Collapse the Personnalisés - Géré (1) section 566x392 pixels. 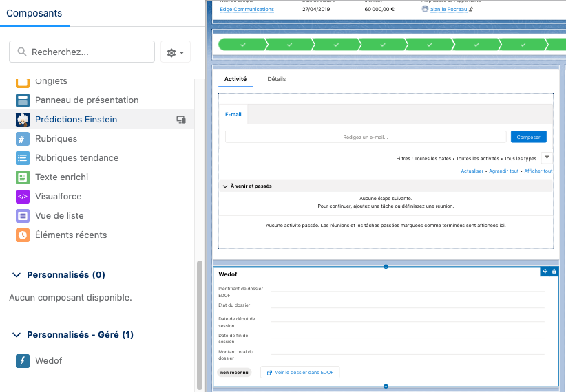click(17, 335)
